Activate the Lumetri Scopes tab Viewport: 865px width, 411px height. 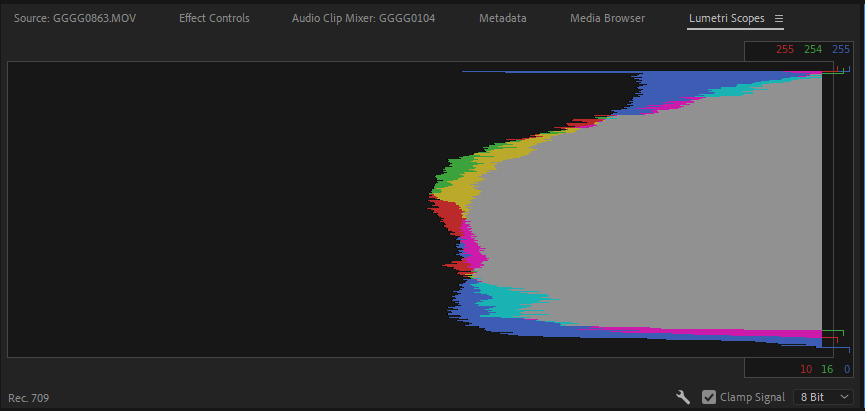click(x=726, y=19)
